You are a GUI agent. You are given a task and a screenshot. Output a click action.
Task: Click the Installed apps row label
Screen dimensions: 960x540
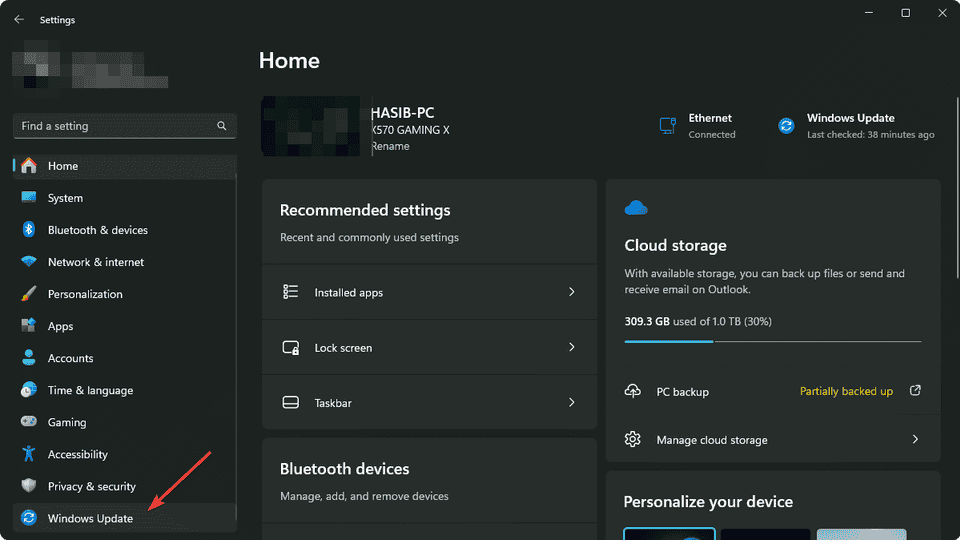click(348, 292)
